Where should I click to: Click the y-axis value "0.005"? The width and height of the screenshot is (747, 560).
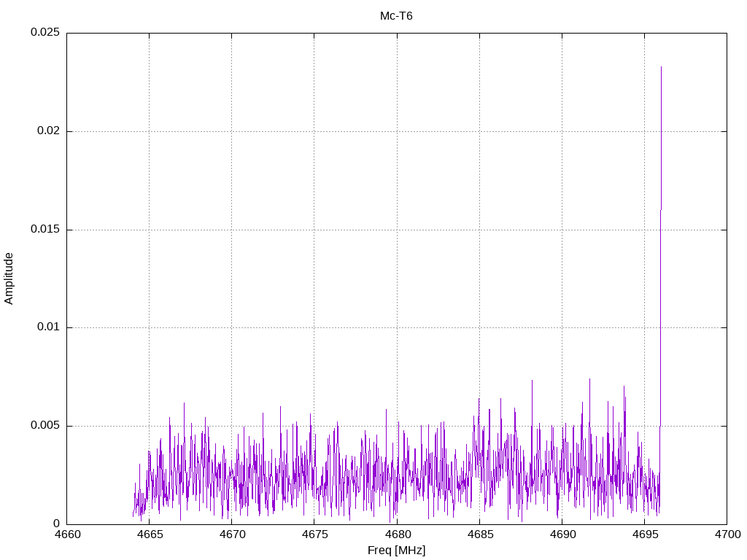[45, 426]
